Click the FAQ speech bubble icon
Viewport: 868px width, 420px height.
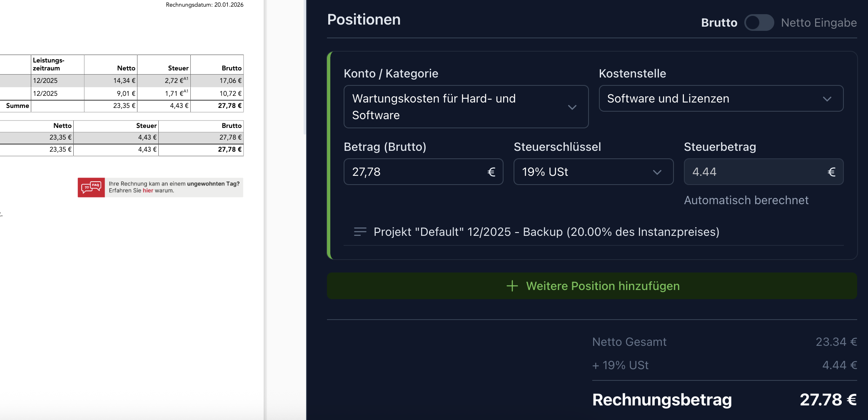(x=91, y=187)
